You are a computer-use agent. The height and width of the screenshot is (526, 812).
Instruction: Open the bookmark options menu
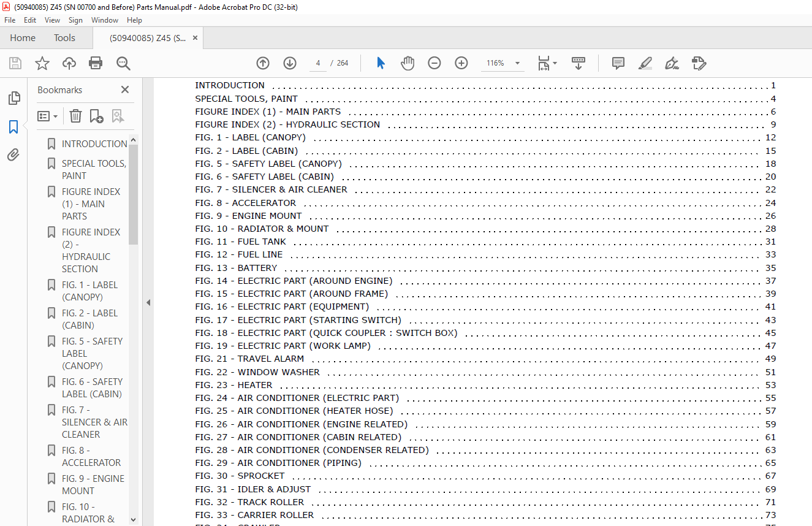tap(48, 116)
